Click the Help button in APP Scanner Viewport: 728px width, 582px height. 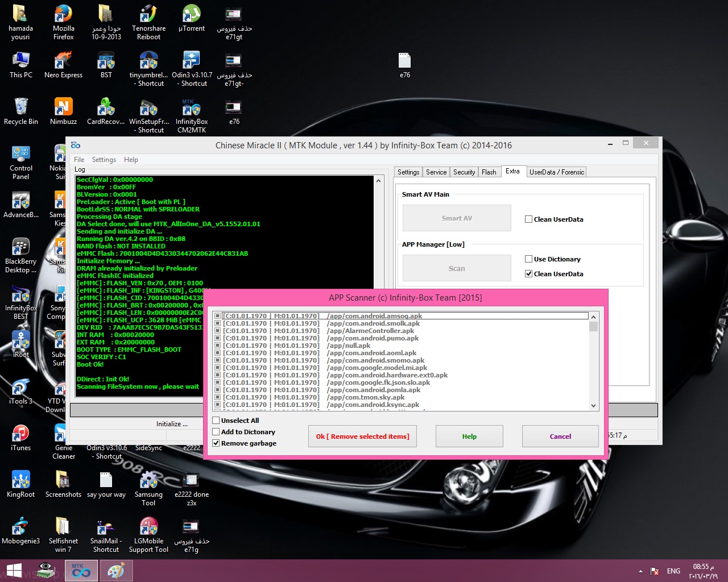pyautogui.click(x=469, y=436)
